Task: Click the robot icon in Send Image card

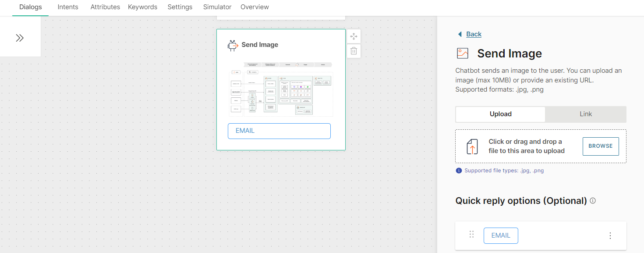Action: click(233, 45)
